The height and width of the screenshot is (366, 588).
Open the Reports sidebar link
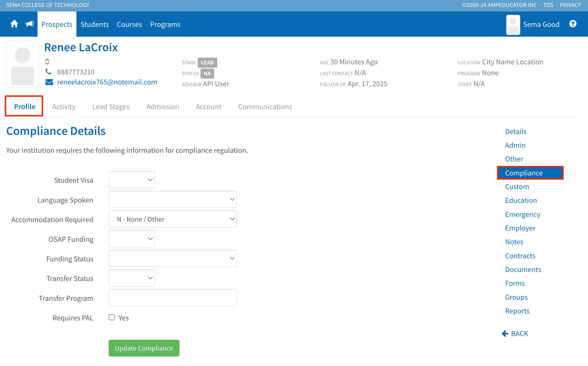click(517, 311)
